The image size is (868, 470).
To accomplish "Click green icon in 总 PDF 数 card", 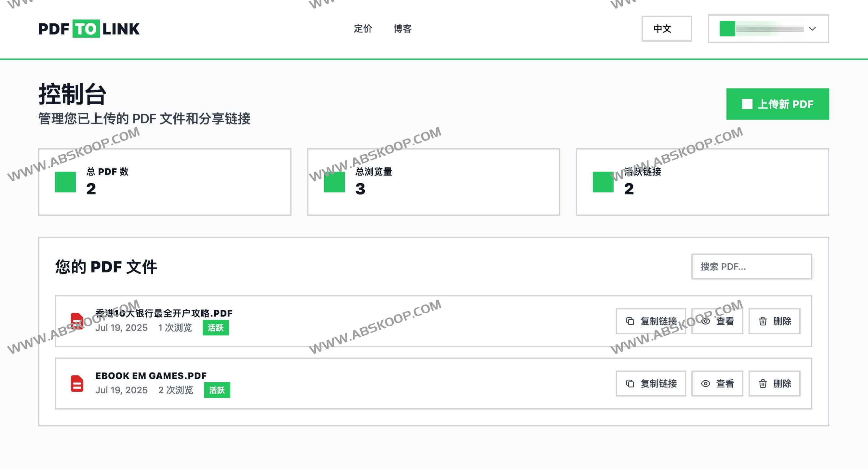I will [65, 182].
